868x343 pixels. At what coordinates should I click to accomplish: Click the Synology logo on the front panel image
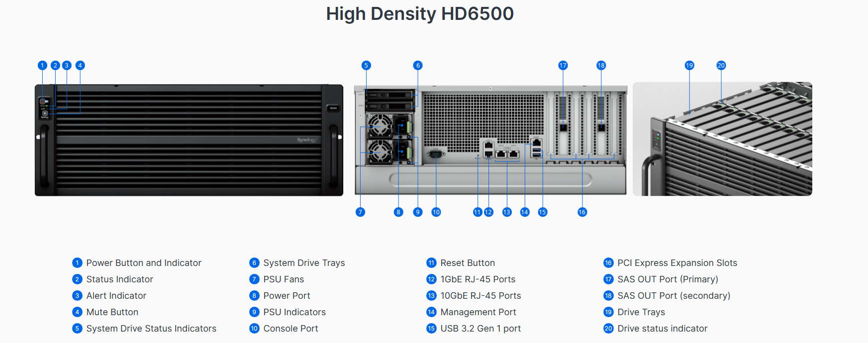307,140
